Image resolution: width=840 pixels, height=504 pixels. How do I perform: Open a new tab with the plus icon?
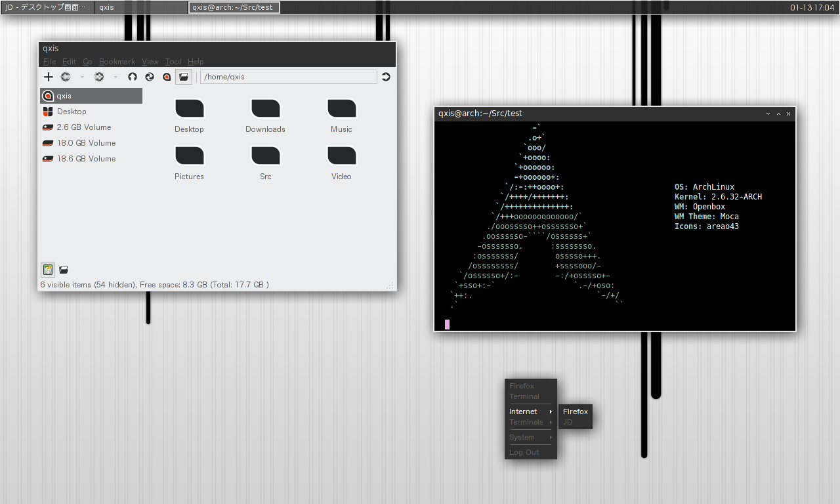pos(48,77)
